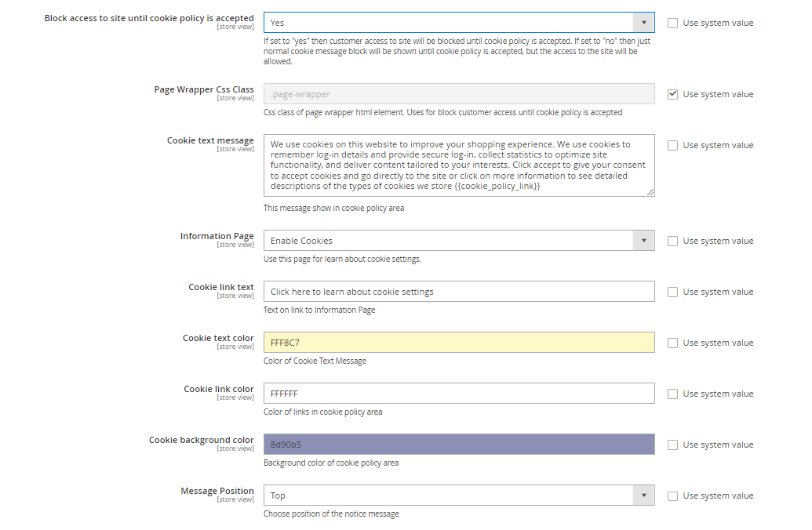The image size is (812, 530).
Task: Open the Message Position dropdown
Action: click(459, 496)
